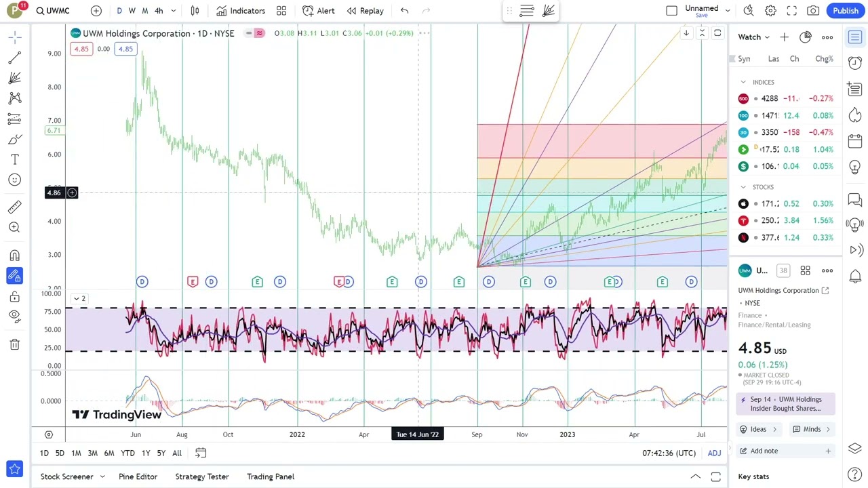868x488 pixels.
Task: Switch to the Pine Editor tab
Action: pyautogui.click(x=138, y=476)
